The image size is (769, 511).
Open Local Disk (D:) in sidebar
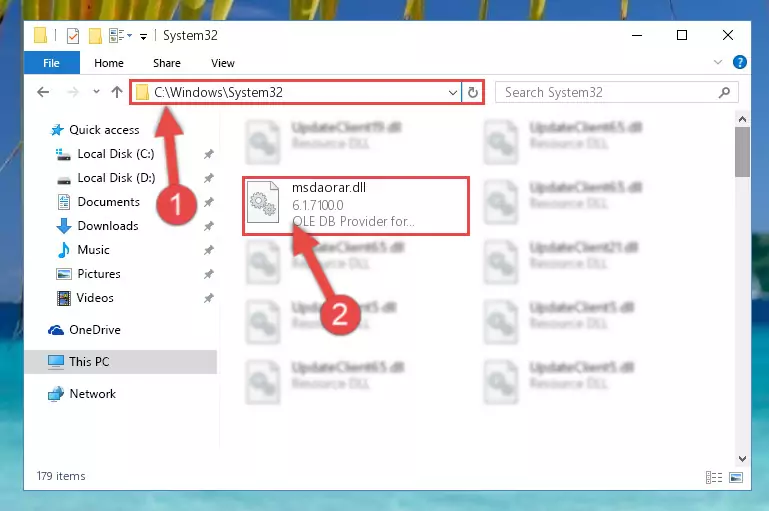[x=105, y=178]
